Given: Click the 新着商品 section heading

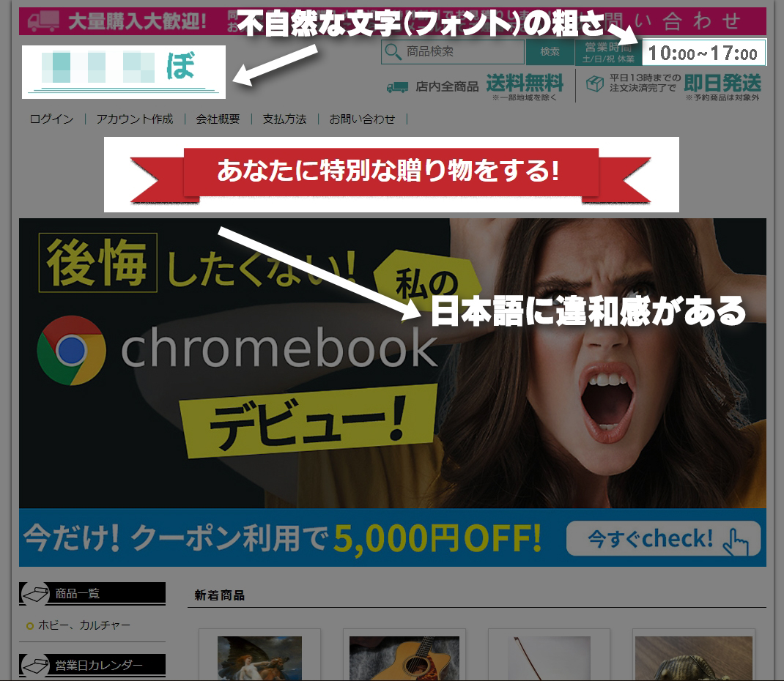Looking at the screenshot, I should (220, 595).
